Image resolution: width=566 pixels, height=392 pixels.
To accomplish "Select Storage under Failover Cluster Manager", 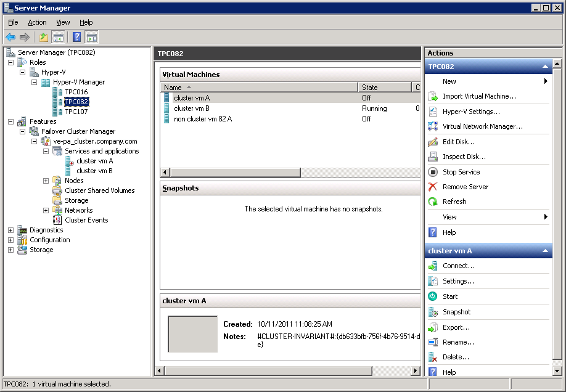I will (76, 200).
